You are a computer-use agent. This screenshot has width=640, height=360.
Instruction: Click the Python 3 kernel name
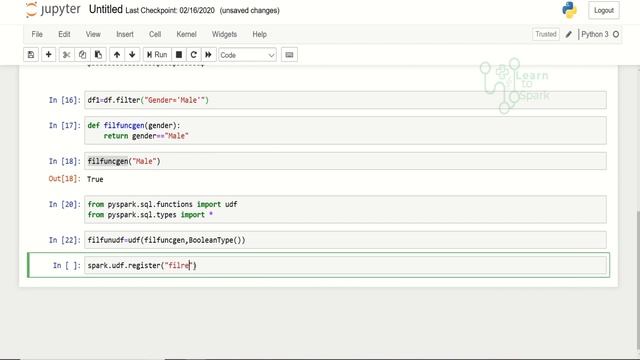[x=595, y=34]
